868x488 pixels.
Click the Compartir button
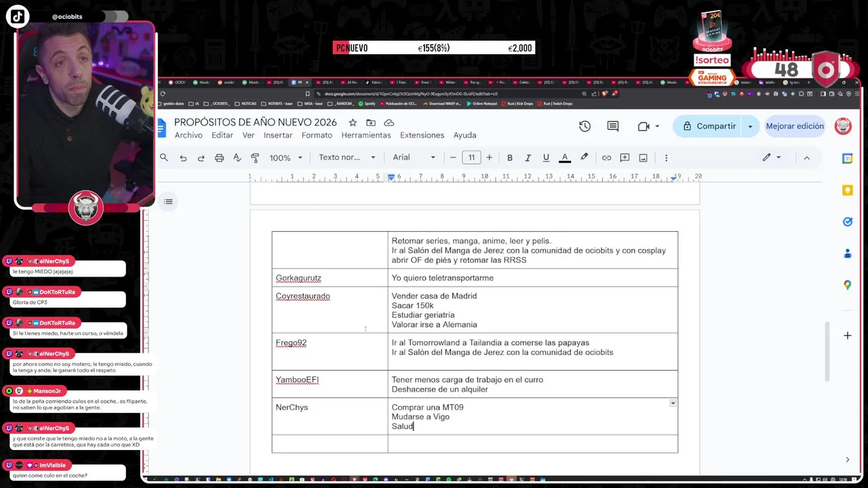pos(709,126)
